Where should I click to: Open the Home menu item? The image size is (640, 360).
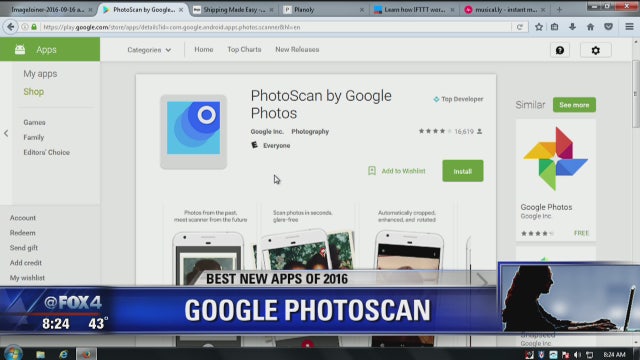tap(204, 49)
